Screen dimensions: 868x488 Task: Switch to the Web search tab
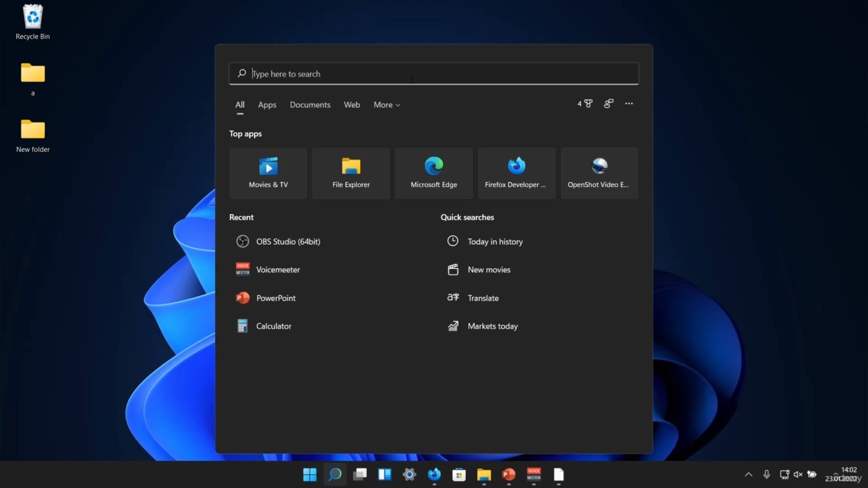351,105
